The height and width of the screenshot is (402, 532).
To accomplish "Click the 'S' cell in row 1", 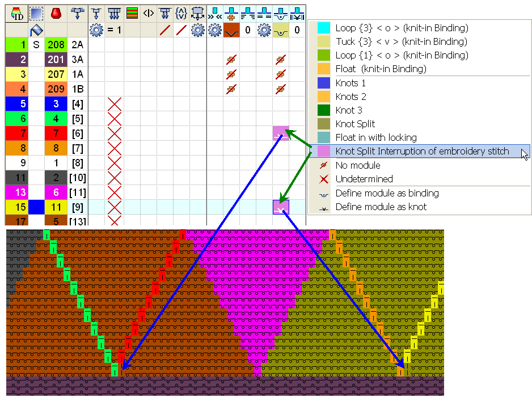I will pos(36,45).
